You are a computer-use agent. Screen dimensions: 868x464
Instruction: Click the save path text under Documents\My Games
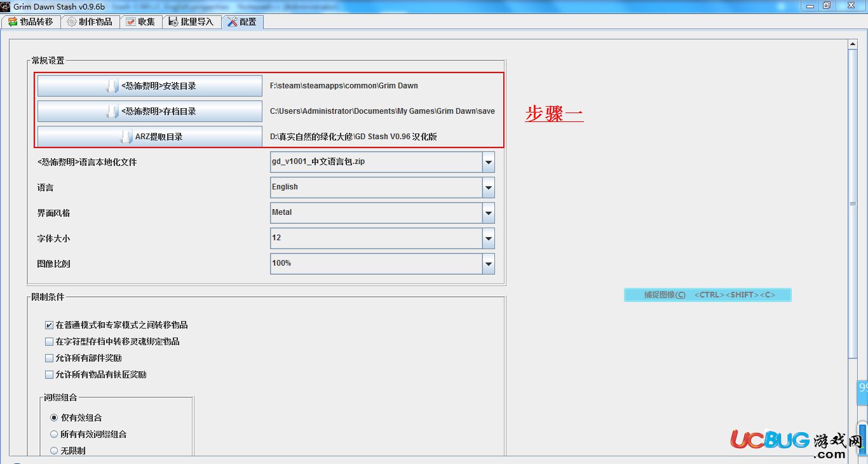383,111
